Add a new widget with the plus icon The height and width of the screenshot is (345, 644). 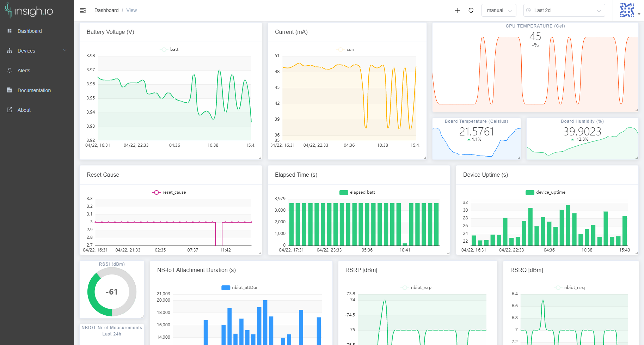tap(458, 10)
